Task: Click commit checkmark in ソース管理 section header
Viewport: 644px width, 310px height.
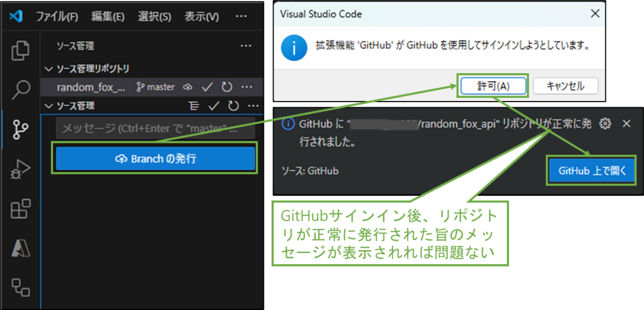Action: coord(214,106)
